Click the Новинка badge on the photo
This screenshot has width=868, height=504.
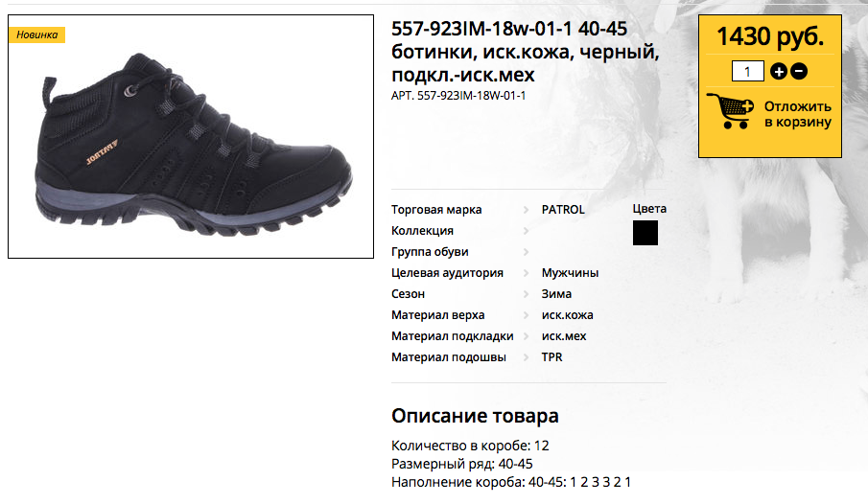[37, 34]
